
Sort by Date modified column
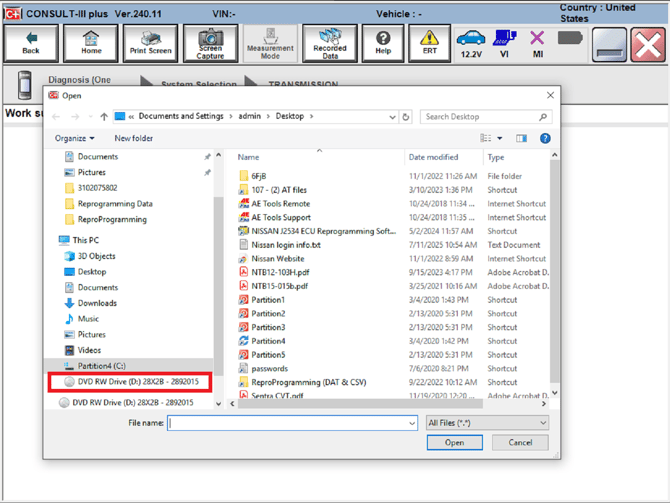(433, 157)
